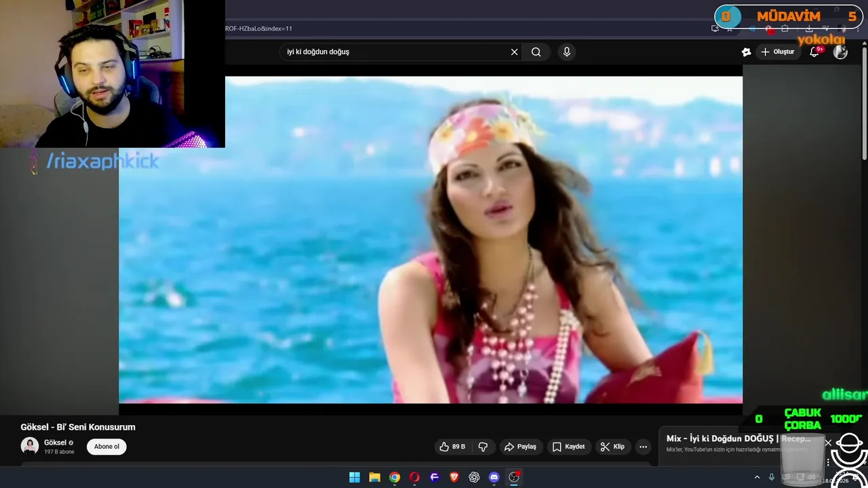
Task: Click the microphone icon in the system tray
Action: (x=772, y=477)
